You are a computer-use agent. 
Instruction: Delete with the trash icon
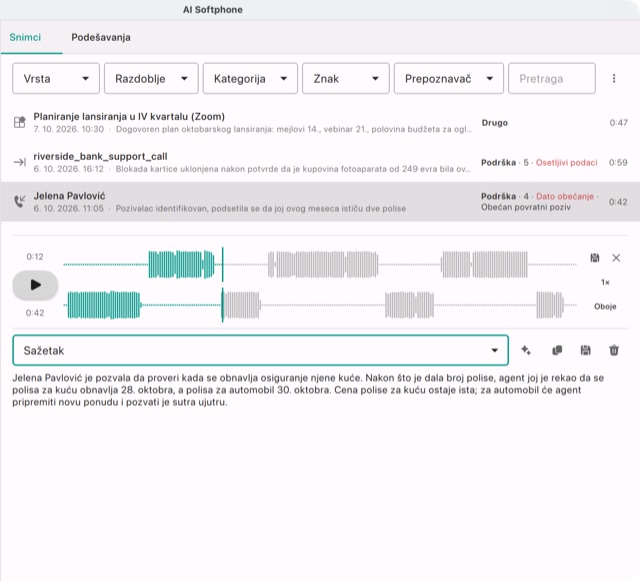click(614, 350)
